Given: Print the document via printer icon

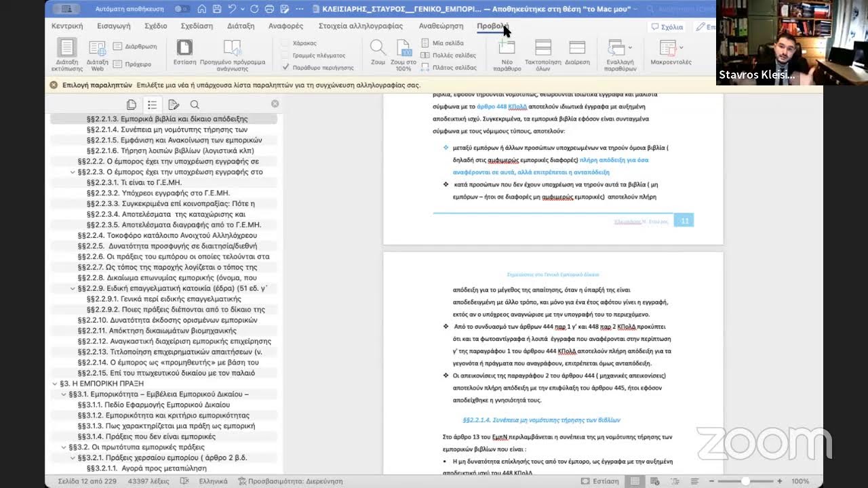Looking at the screenshot, I should point(269,9).
